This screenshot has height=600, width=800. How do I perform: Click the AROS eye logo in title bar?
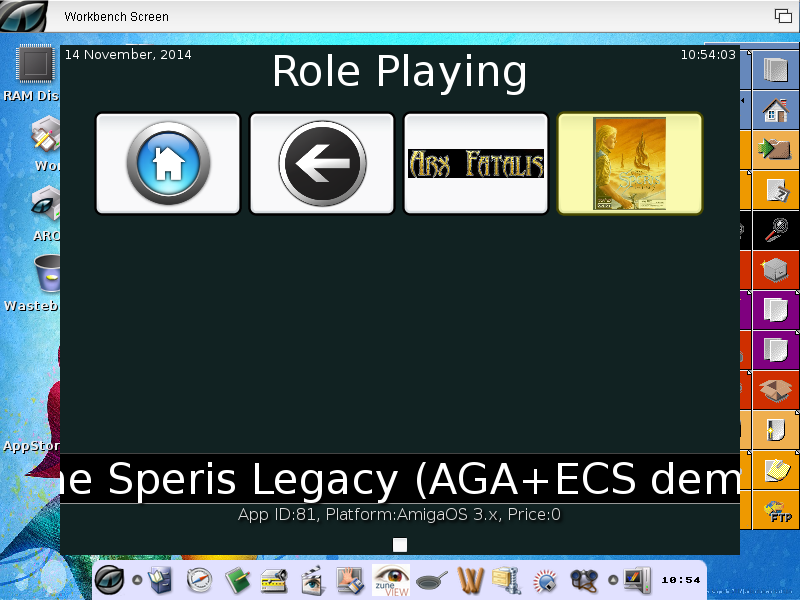(23, 16)
